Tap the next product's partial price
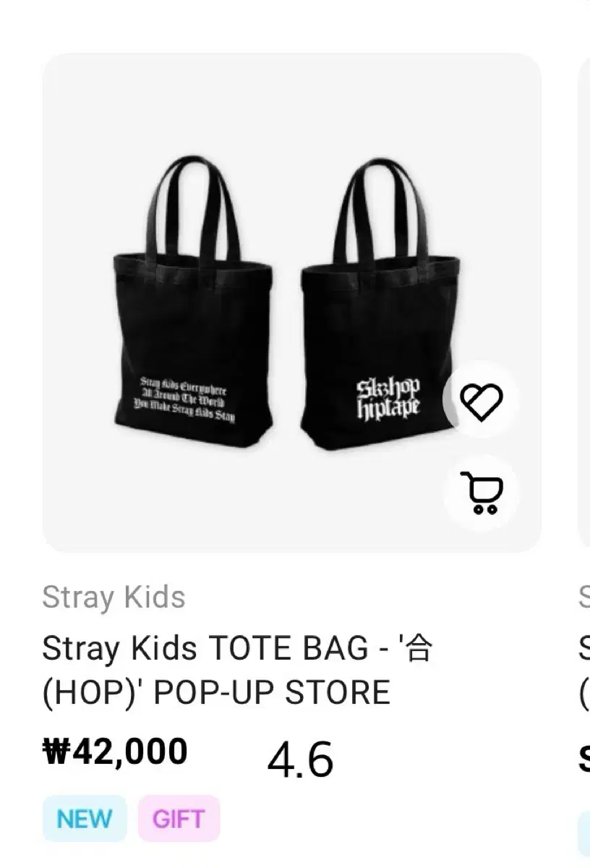The height and width of the screenshot is (868, 590). pyautogui.click(x=584, y=759)
